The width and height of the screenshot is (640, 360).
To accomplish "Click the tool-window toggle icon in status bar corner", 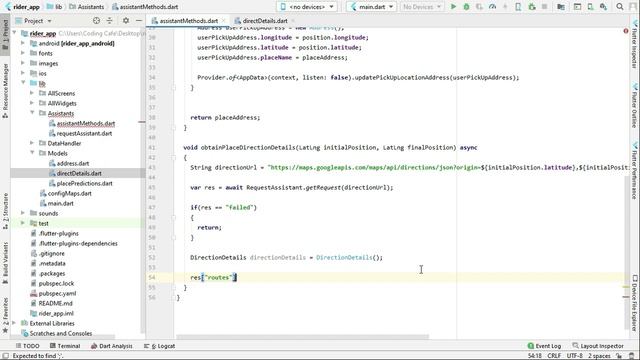I will pyautogui.click(x=5, y=356).
